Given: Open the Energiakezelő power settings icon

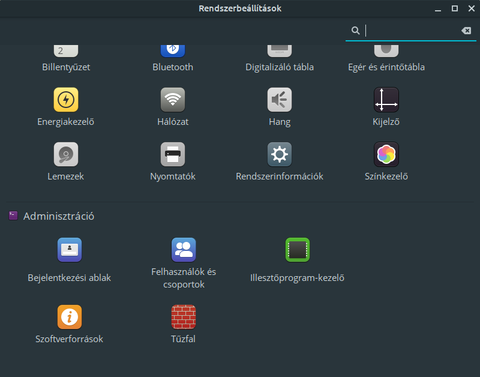Looking at the screenshot, I should click(x=66, y=100).
